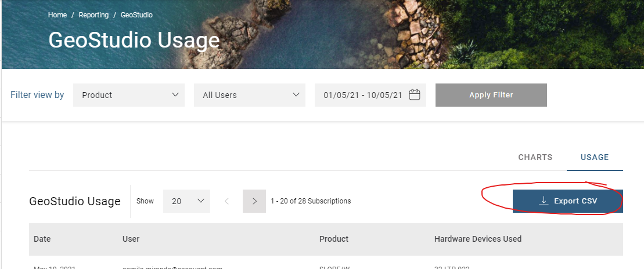The height and width of the screenshot is (269, 644).
Task: Click the GeoStudio Usage page title
Action: coord(134,41)
